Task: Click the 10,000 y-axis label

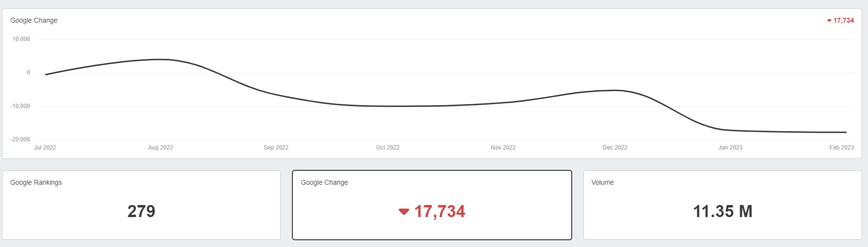Action: (x=21, y=39)
